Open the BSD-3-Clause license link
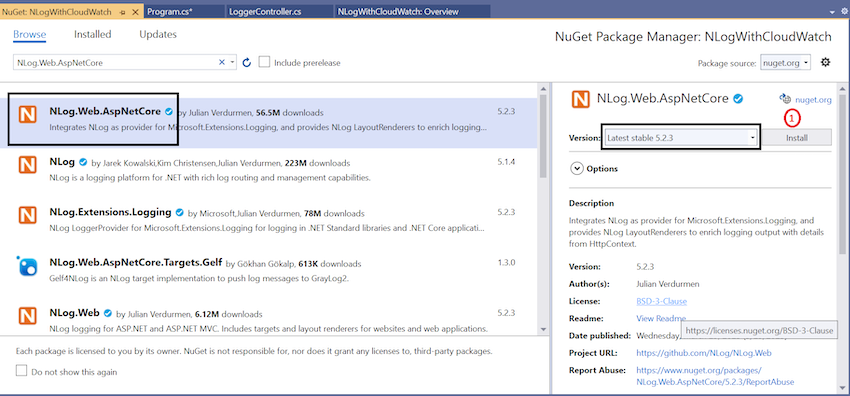This screenshot has height=396, width=850. tap(661, 301)
